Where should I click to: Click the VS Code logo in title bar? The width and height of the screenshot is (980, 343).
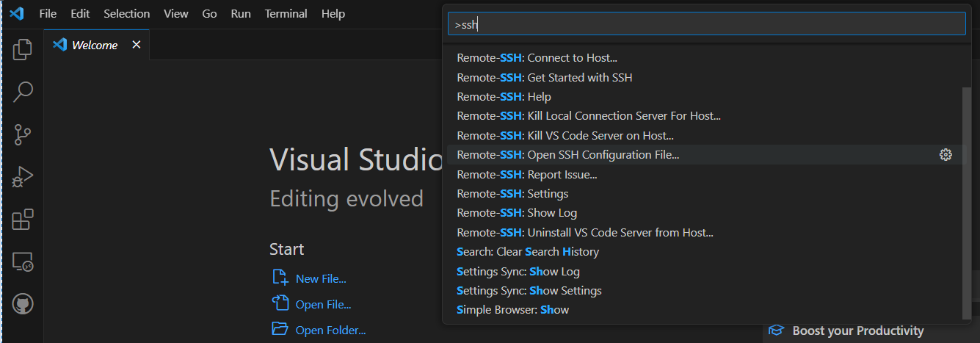16,13
